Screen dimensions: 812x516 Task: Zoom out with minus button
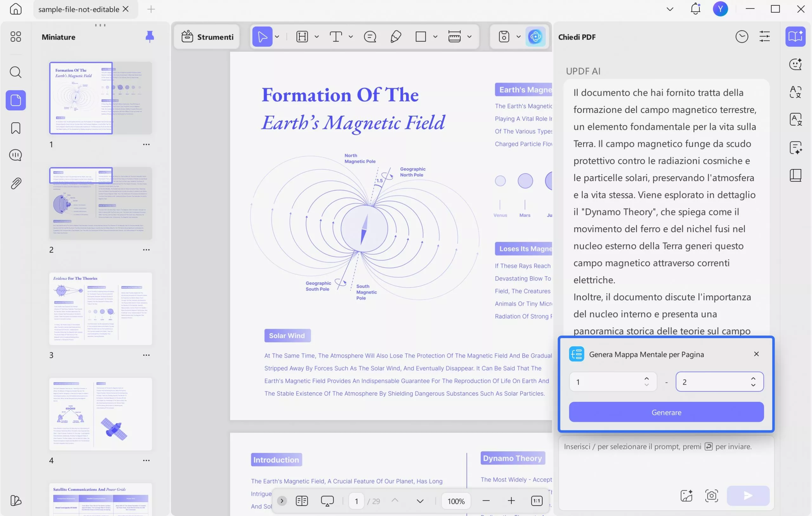(x=486, y=501)
